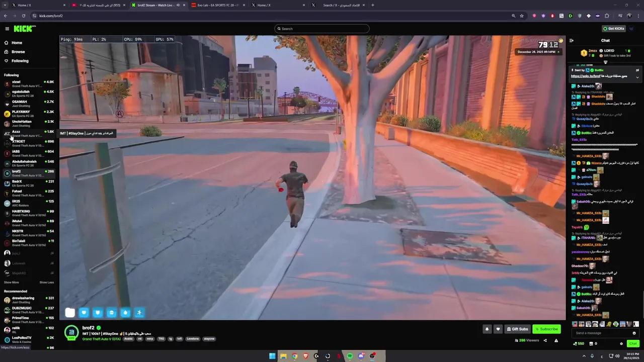Click the chat scrollbar
Image resolution: width=644 pixels, height=362 pixels.
coord(642,302)
